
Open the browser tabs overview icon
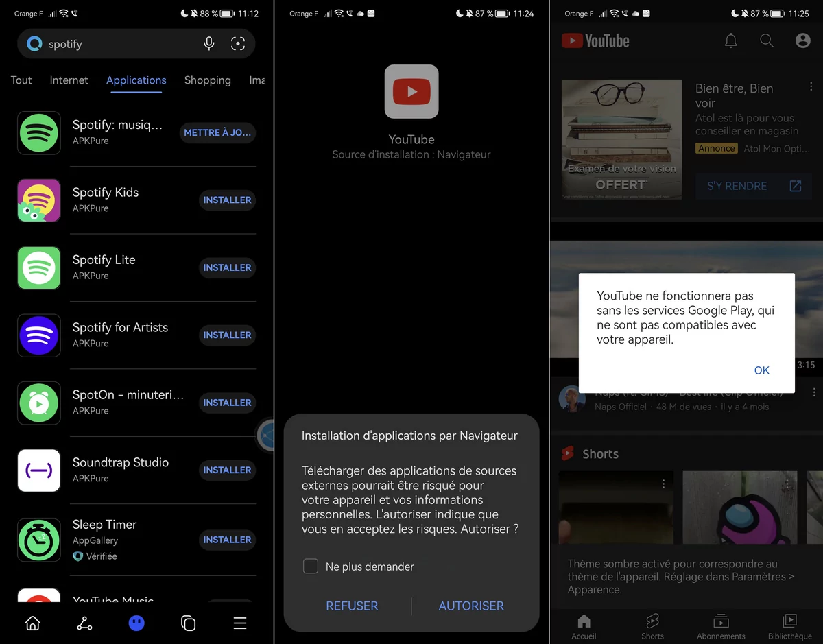188,623
